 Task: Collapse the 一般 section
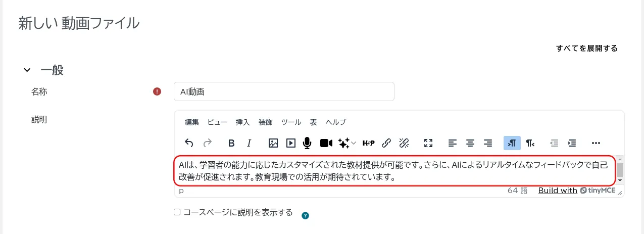click(x=27, y=70)
